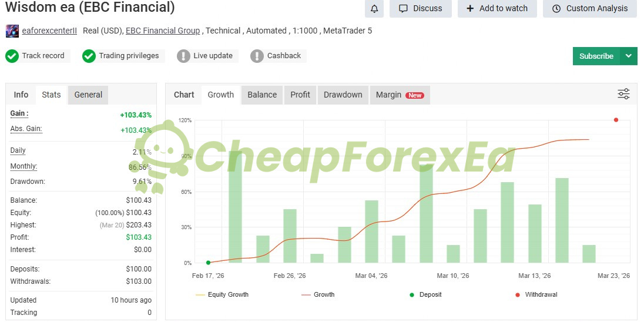Image resolution: width=644 pixels, height=322 pixels.
Task: Open Custom Analysis
Action: coord(590,8)
